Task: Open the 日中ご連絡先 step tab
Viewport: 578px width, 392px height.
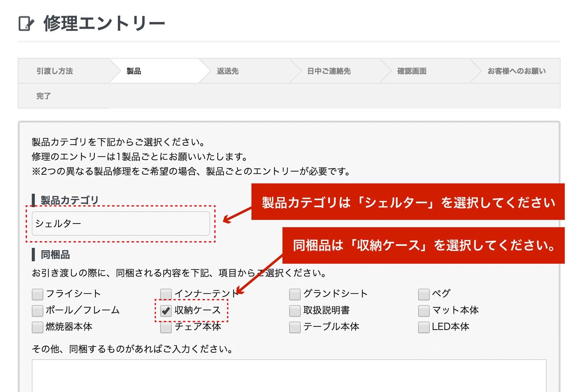Action: pos(329,71)
